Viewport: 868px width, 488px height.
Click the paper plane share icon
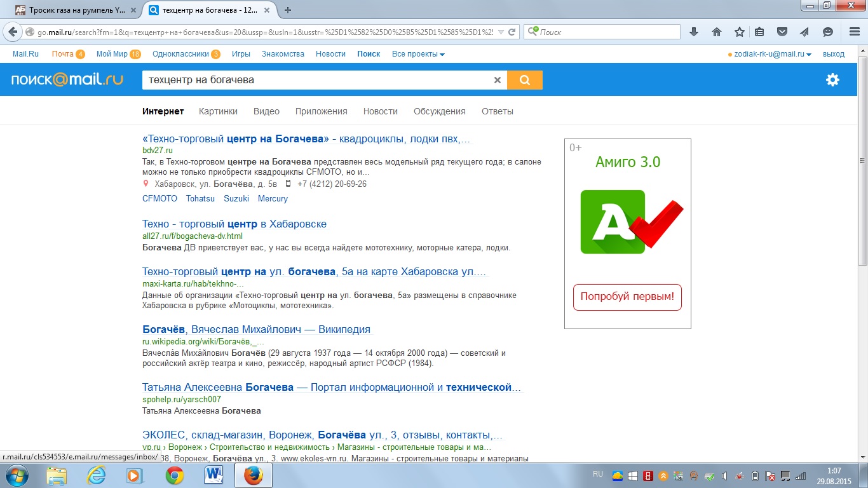[804, 32]
